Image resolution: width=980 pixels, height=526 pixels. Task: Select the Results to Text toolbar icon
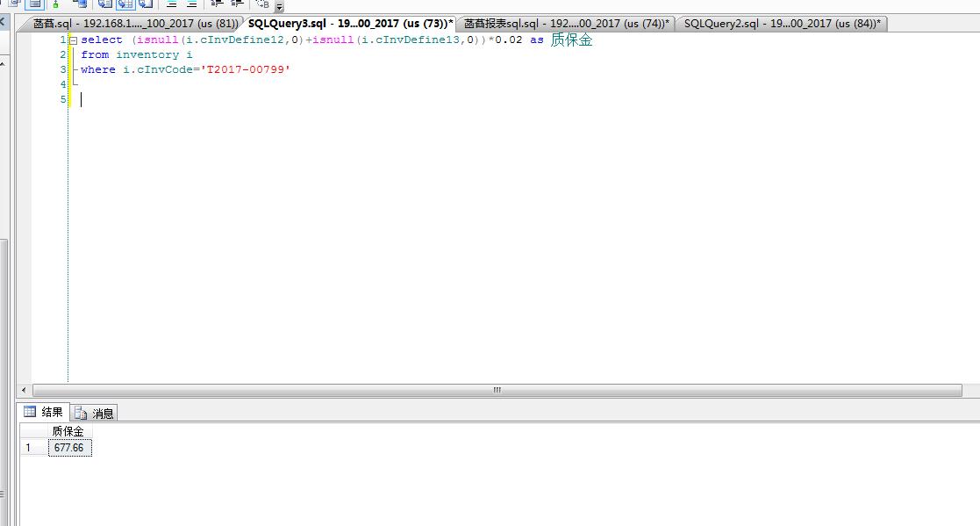[x=104, y=4]
